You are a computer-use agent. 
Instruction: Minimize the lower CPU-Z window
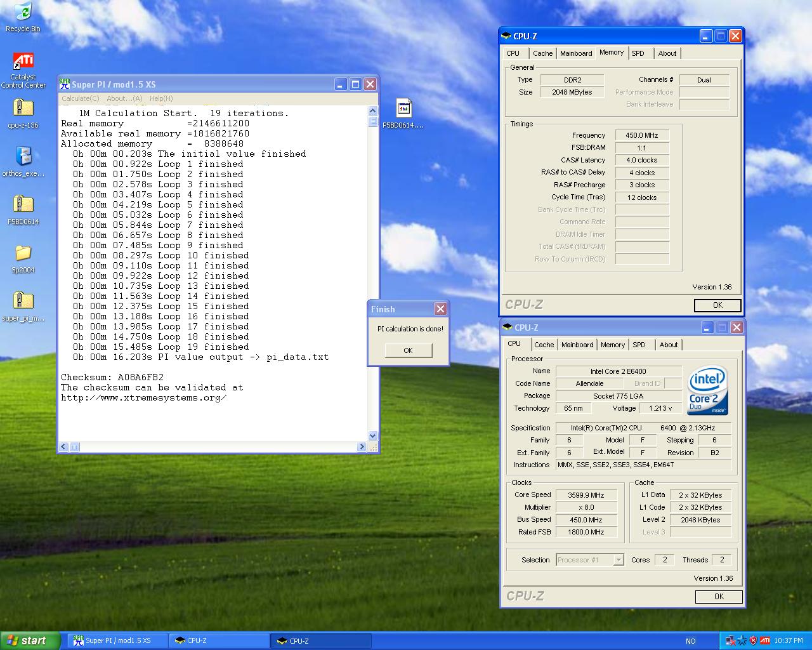(708, 328)
